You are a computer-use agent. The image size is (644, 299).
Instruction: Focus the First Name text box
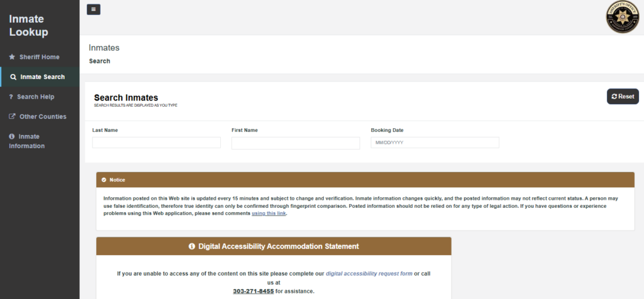(x=296, y=143)
